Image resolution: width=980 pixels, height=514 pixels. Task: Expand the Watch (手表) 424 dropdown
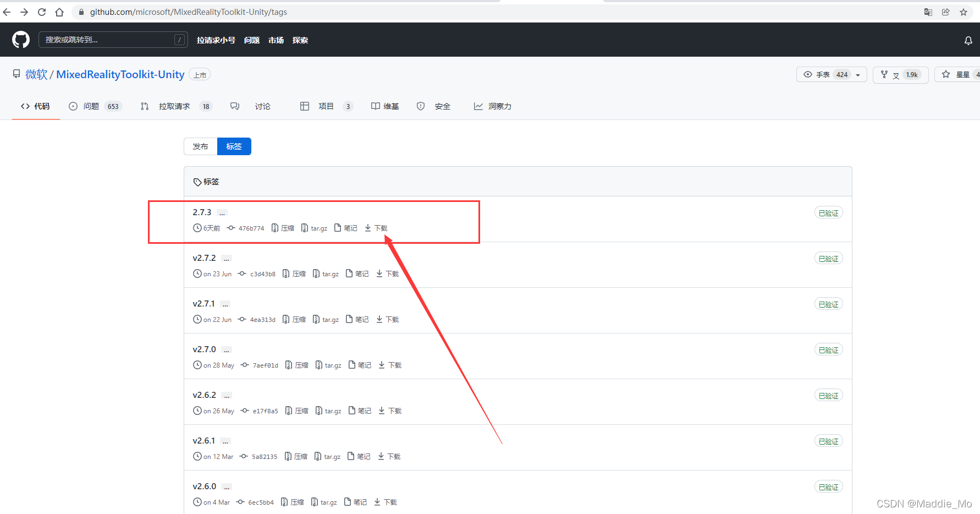click(832, 74)
